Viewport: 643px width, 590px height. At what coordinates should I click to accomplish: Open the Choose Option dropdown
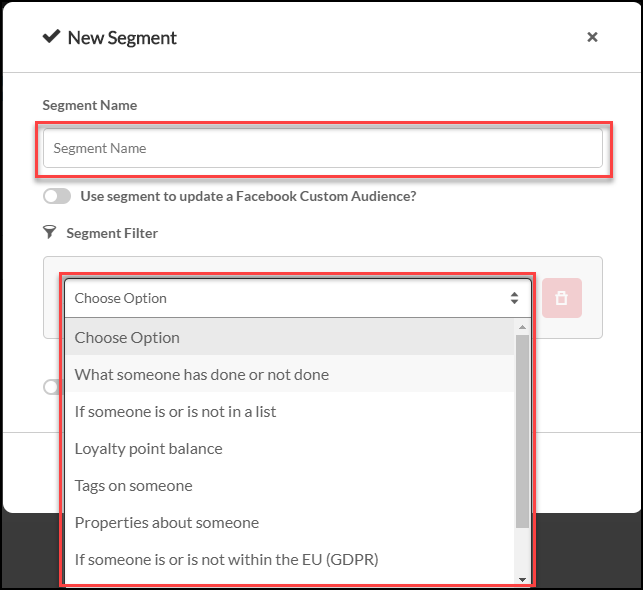coord(298,298)
